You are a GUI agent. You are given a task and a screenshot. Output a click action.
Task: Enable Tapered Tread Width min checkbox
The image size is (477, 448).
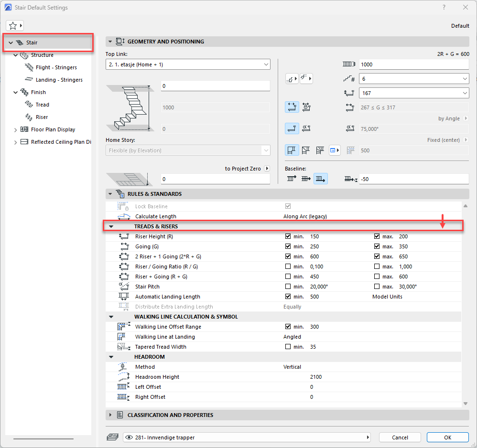click(288, 347)
